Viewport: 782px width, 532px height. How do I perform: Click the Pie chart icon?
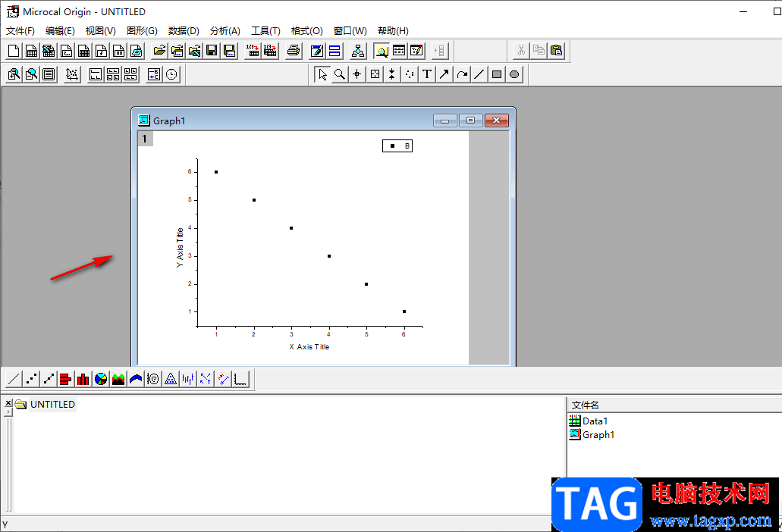[x=101, y=380]
